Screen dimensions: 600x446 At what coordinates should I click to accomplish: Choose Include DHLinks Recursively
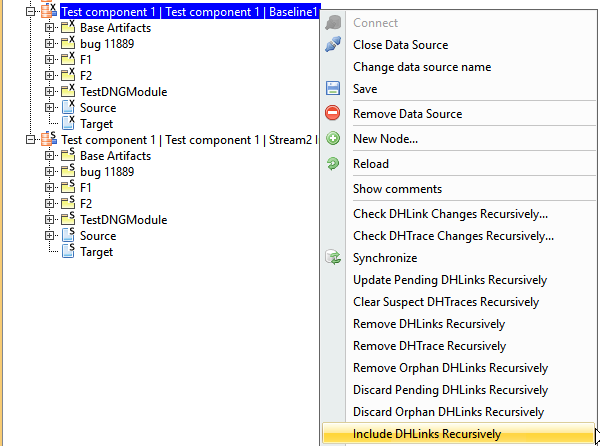[x=427, y=434]
